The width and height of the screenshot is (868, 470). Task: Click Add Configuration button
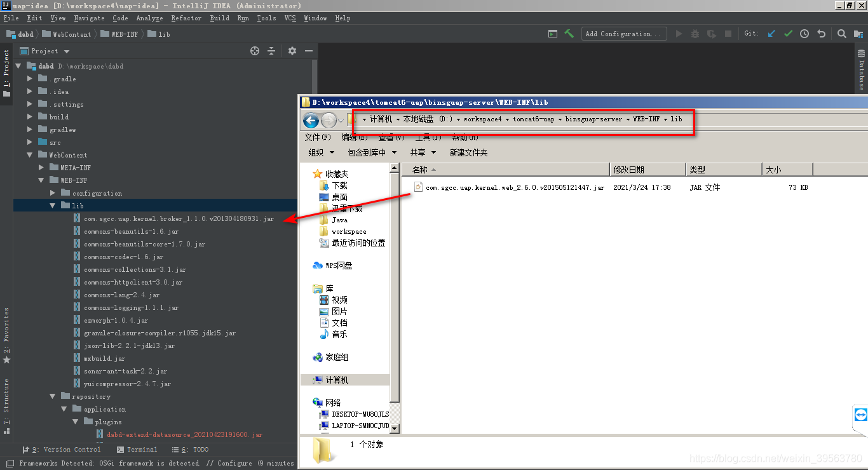pyautogui.click(x=624, y=34)
